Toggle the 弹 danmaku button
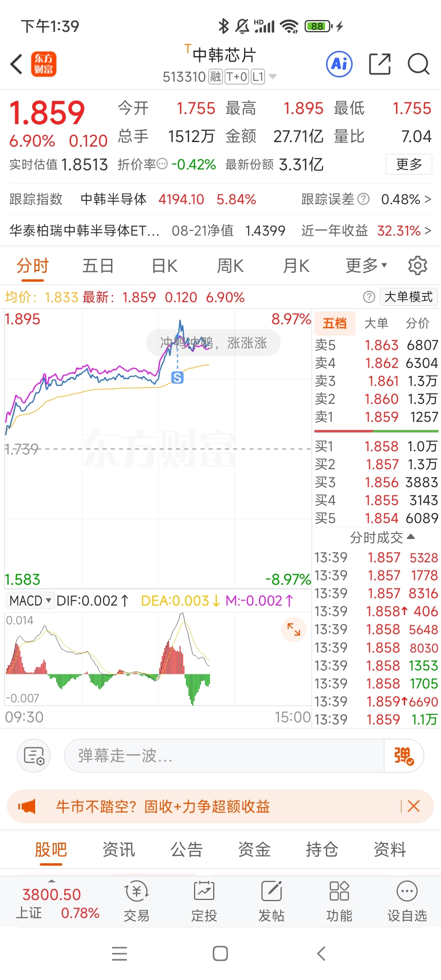This screenshot has width=441, height=980. [404, 755]
